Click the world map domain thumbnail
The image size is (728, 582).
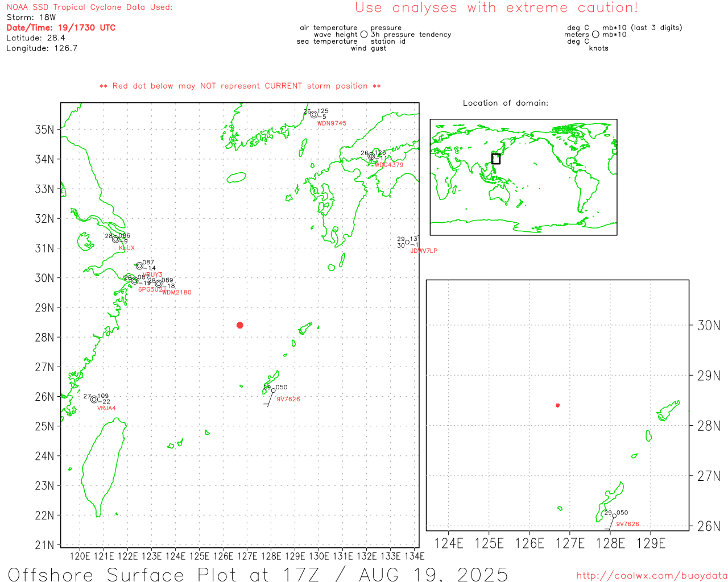pyautogui.click(x=523, y=177)
